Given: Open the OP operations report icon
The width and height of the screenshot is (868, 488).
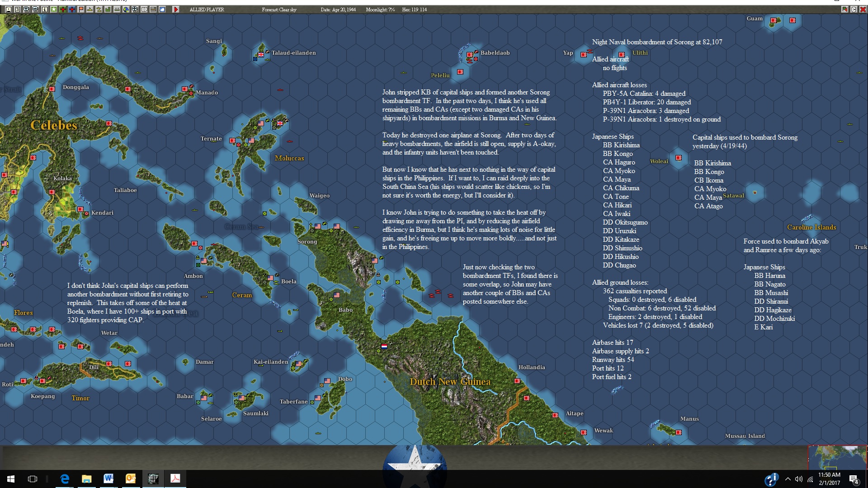Looking at the screenshot, I should [x=144, y=9].
